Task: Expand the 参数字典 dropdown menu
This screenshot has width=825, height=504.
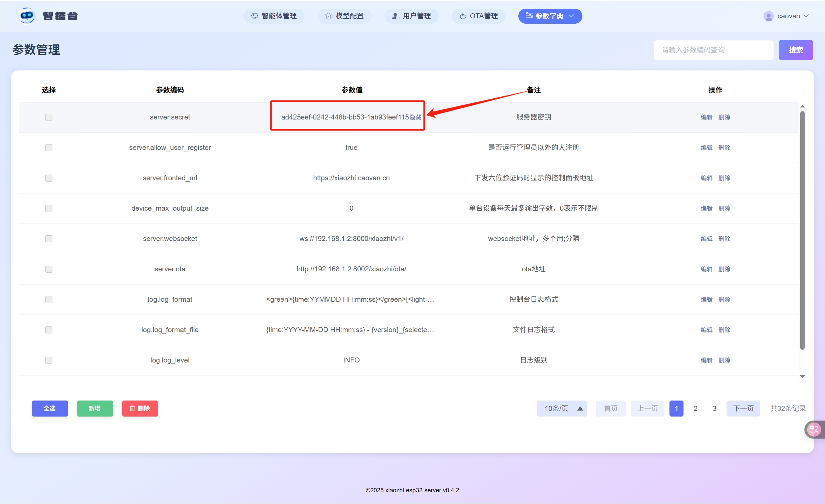Action: pyautogui.click(x=550, y=16)
